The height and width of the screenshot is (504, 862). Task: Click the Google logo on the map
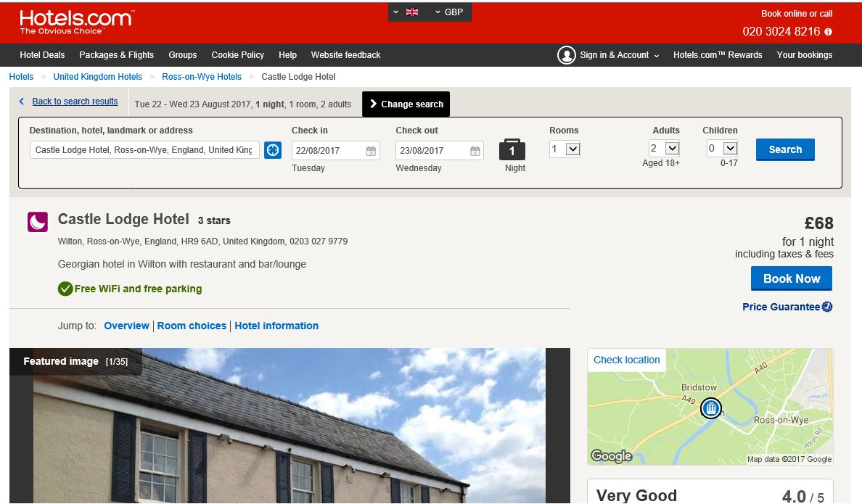click(612, 455)
